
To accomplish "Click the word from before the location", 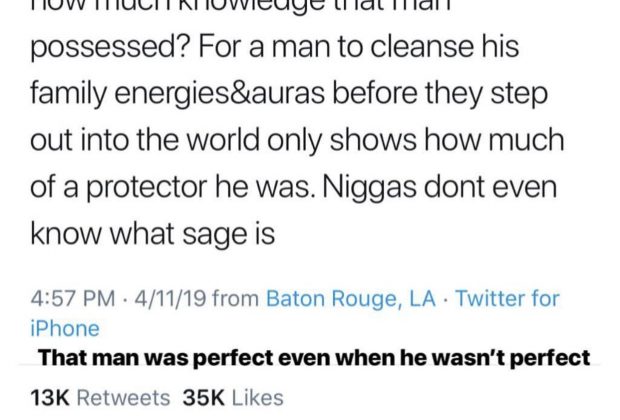I will click(236, 298).
